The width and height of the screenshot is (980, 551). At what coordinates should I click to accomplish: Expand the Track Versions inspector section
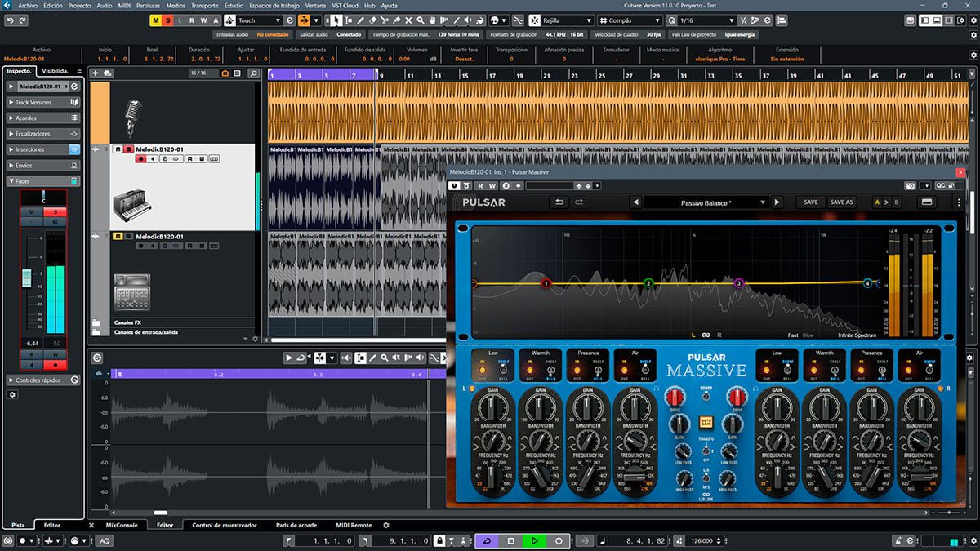pos(43,102)
